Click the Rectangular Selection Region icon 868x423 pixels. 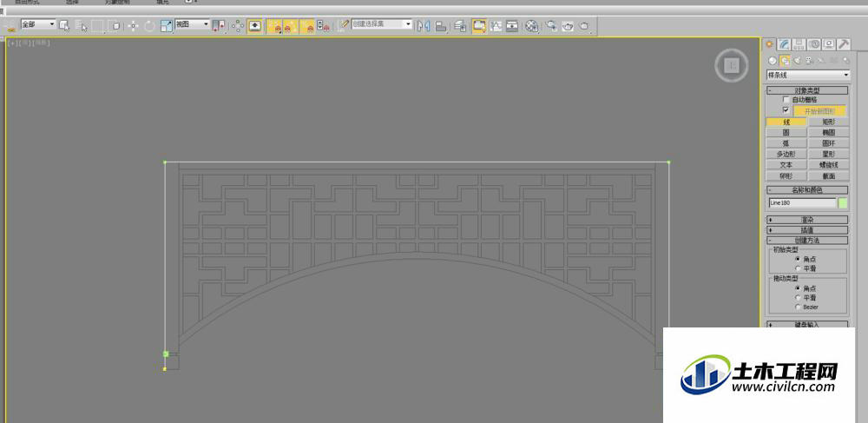98,25
